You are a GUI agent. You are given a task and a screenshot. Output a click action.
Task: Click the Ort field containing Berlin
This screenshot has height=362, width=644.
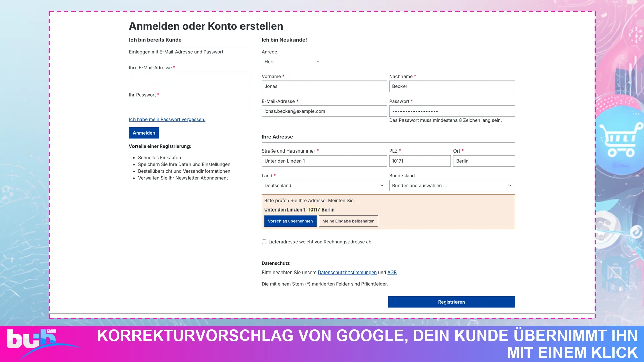coord(484,161)
